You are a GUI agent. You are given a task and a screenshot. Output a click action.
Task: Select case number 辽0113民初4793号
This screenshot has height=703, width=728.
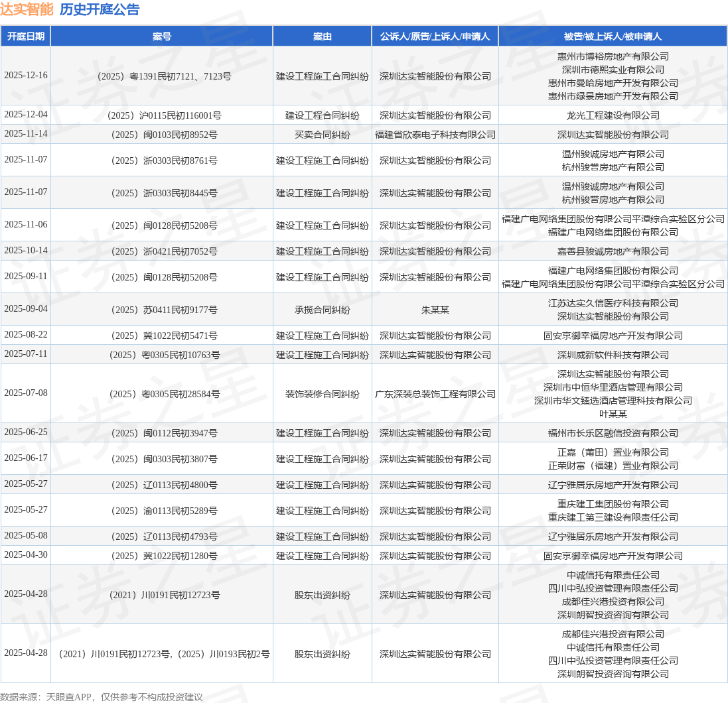(x=164, y=537)
